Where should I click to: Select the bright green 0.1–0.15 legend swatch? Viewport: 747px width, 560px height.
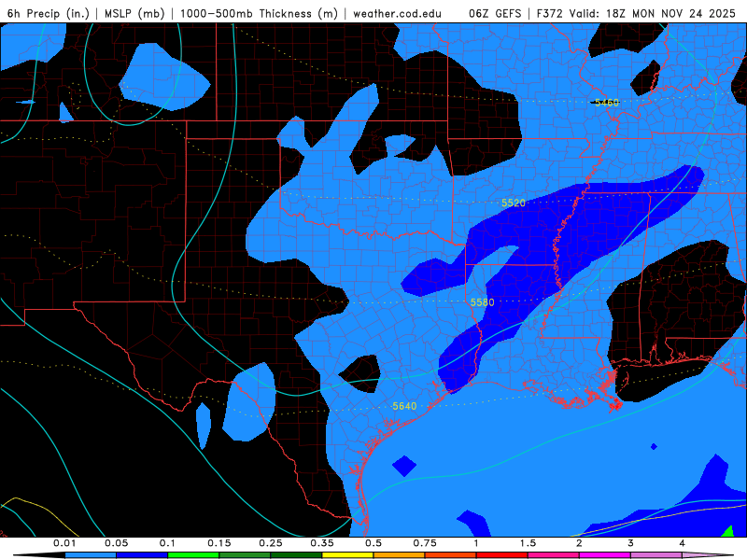(193, 555)
